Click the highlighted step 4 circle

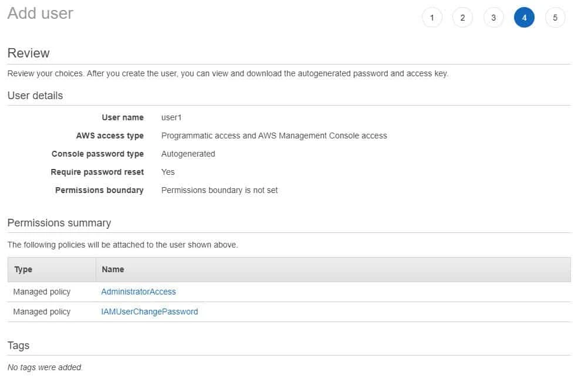click(524, 17)
